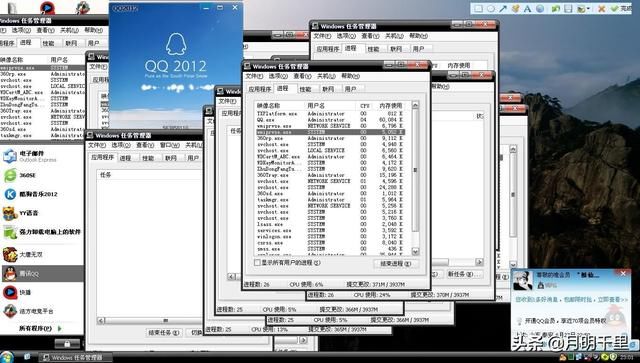This screenshot has height=363, width=640.
Task: Select the rectangle tool in screenshot toolbar
Action: pyautogui.click(x=478, y=8)
